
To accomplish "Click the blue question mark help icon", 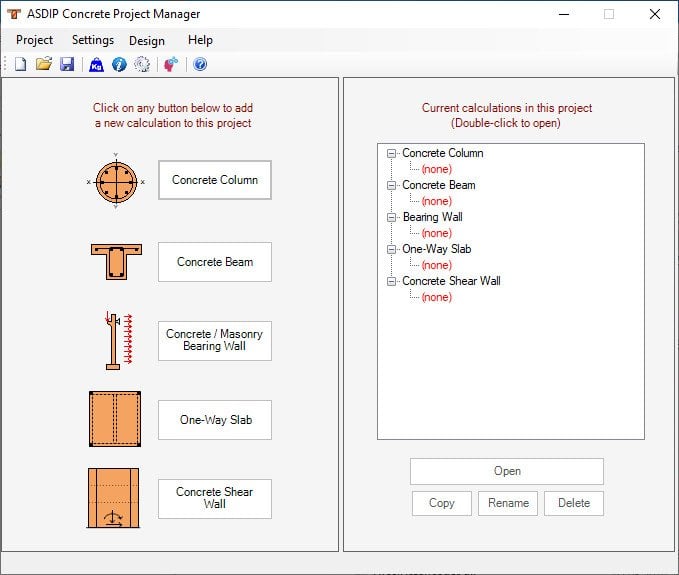I will (x=200, y=65).
